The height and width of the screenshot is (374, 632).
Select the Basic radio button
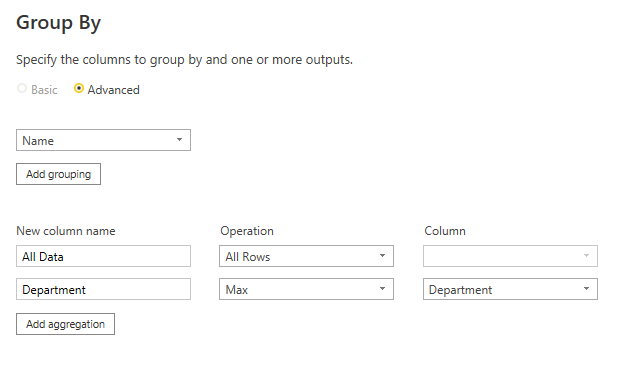[x=22, y=88]
